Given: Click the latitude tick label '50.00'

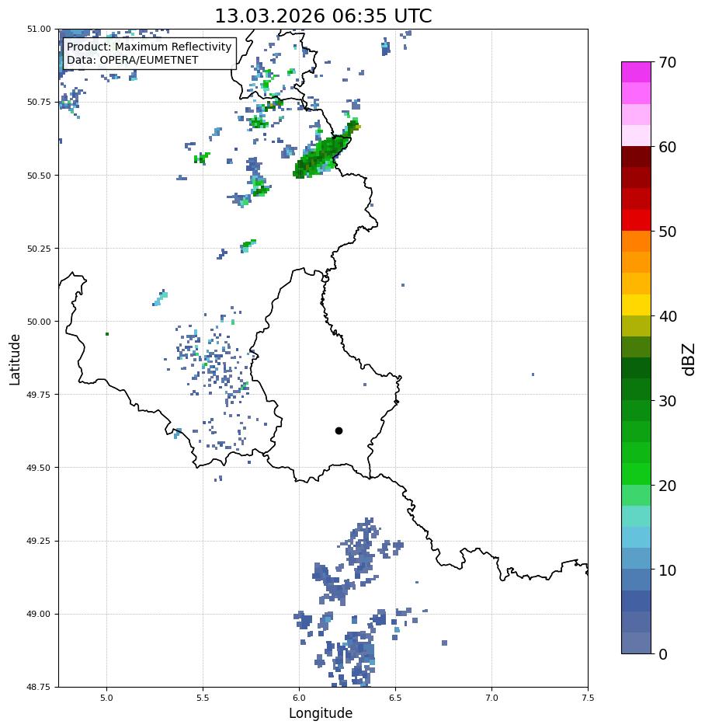Looking at the screenshot, I should coord(39,322).
